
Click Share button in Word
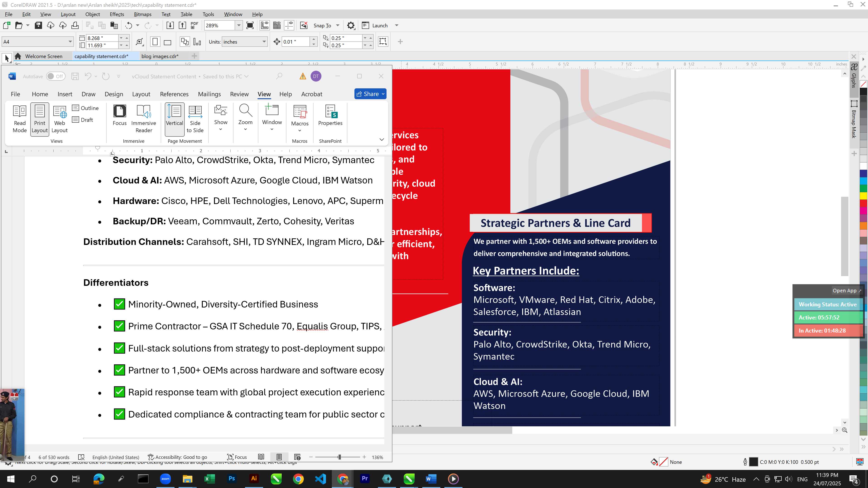tap(370, 94)
